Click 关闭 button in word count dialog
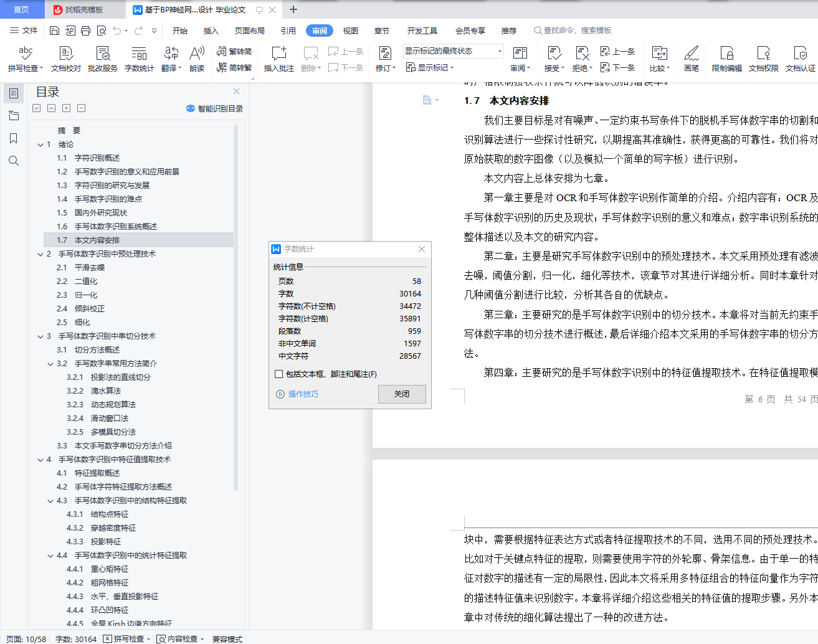Image resolution: width=818 pixels, height=644 pixels. [402, 394]
